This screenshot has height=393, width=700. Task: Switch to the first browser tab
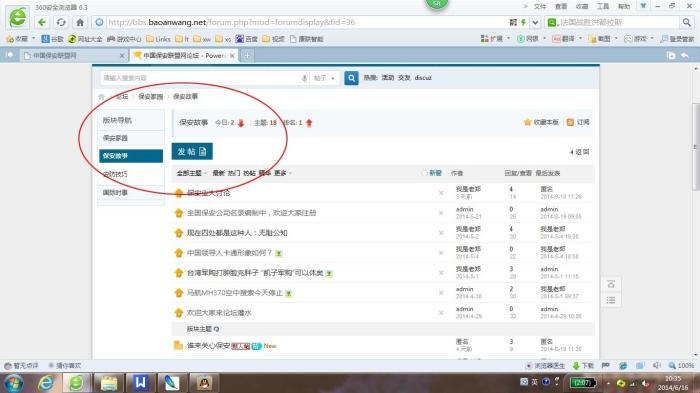(74, 55)
